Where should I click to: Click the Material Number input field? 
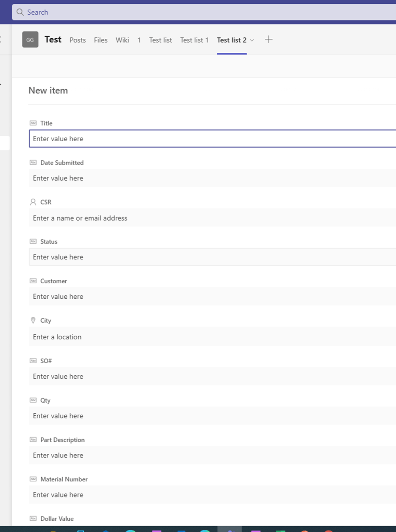click(x=212, y=495)
